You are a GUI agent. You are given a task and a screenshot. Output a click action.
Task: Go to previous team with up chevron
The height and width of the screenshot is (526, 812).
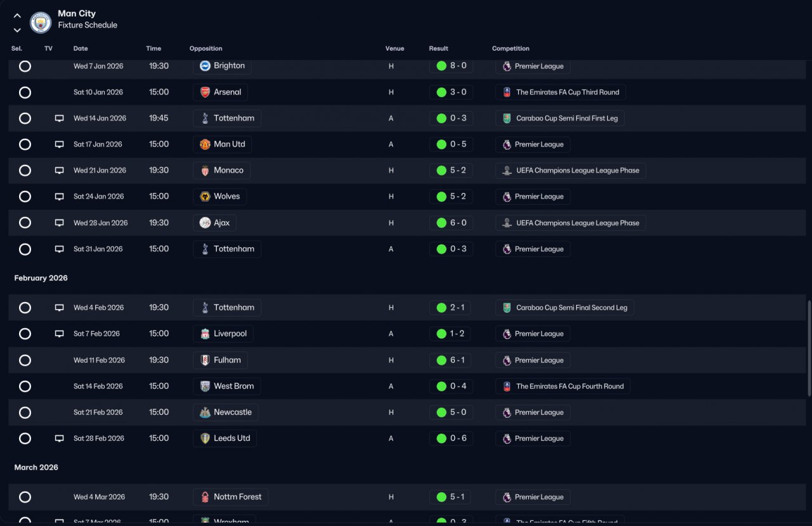click(17, 16)
